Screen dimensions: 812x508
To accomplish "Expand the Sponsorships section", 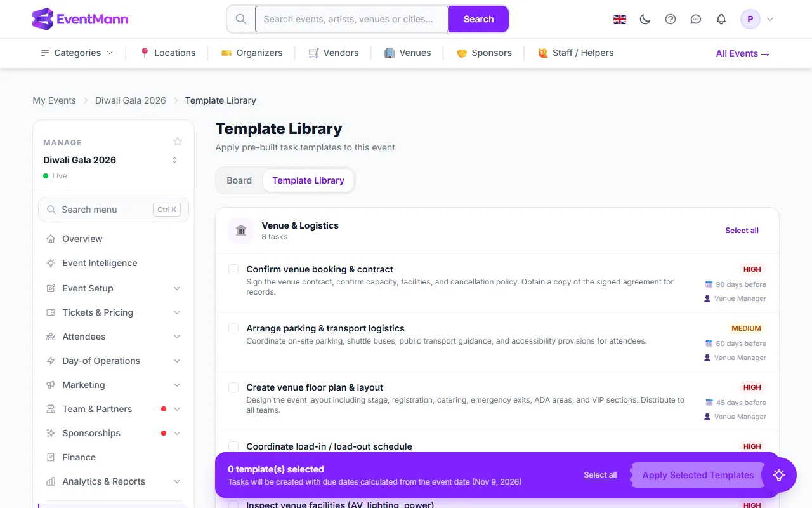I will 114,433.
